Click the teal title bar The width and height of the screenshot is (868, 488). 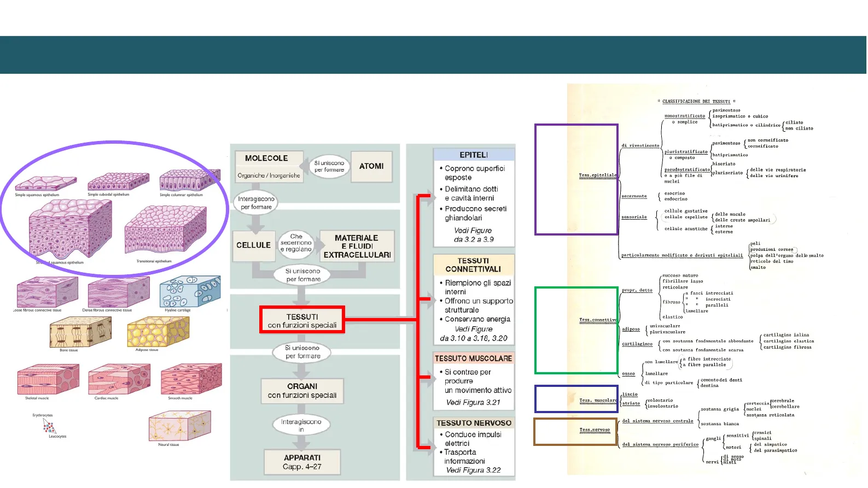(x=433, y=55)
